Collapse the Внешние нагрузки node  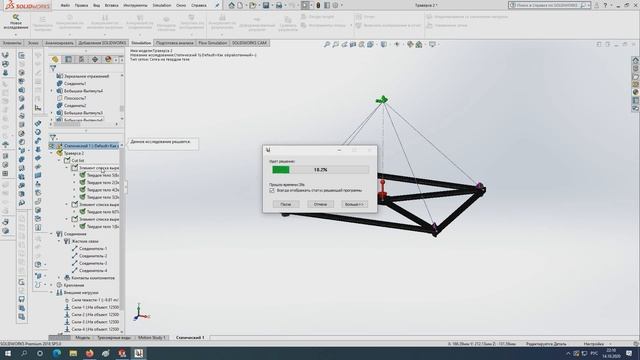tap(52, 293)
